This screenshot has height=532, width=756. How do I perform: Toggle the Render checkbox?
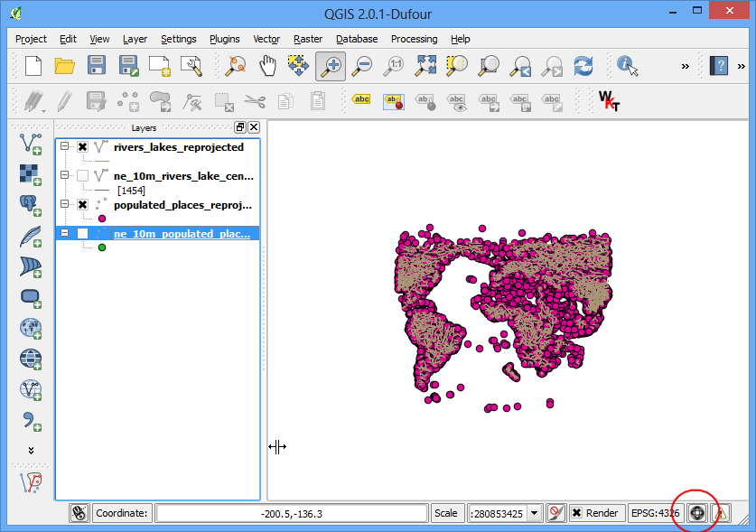(576, 513)
